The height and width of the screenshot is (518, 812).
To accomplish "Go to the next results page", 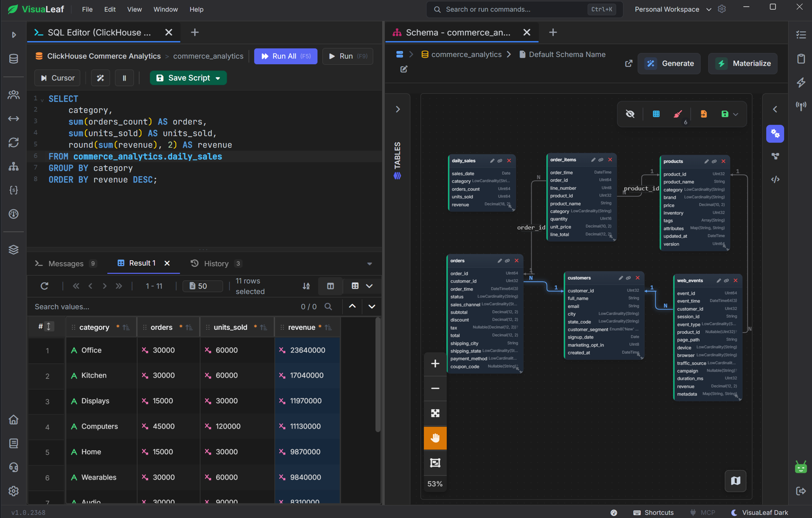I will pyautogui.click(x=105, y=286).
